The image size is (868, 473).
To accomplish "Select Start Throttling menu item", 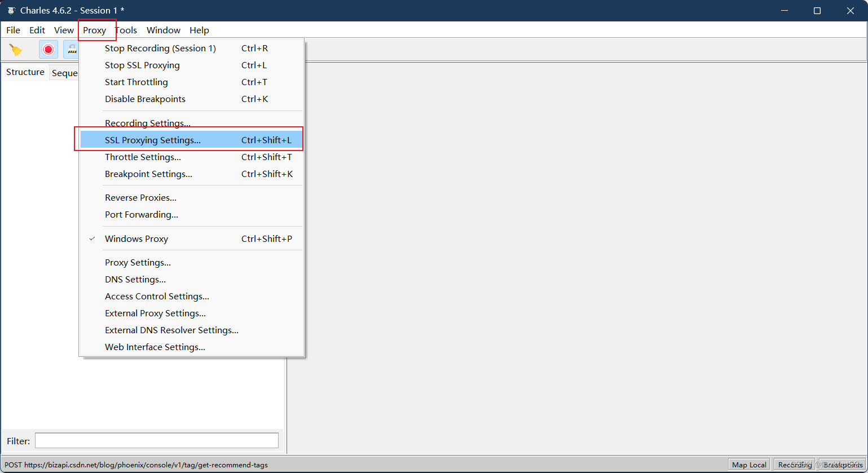I will click(x=192, y=82).
